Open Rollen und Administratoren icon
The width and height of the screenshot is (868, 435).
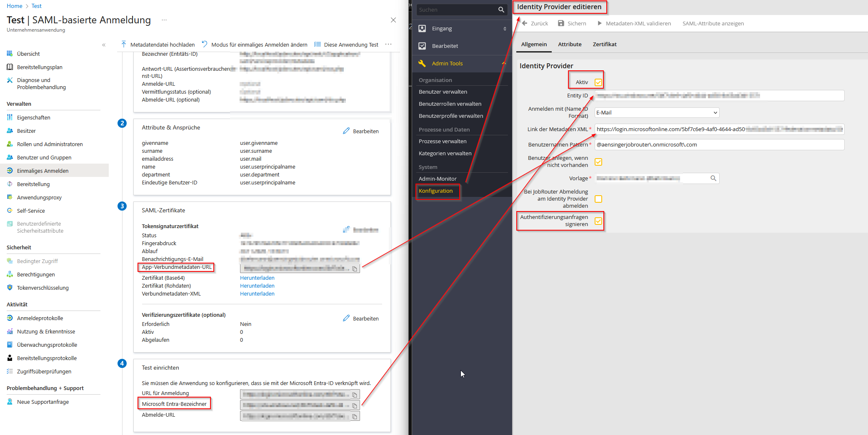pos(10,144)
